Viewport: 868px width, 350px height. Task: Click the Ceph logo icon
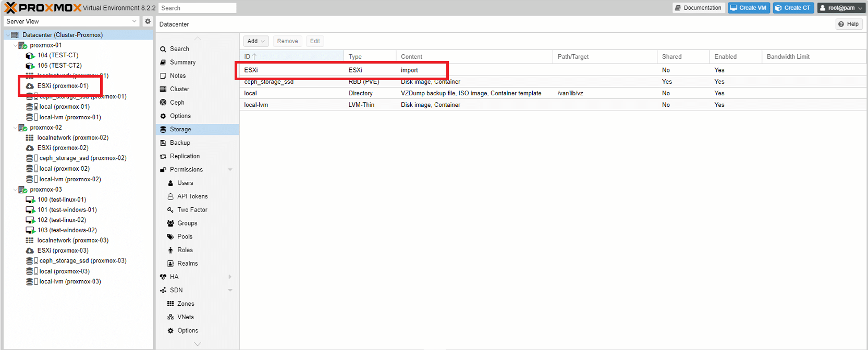tap(163, 103)
